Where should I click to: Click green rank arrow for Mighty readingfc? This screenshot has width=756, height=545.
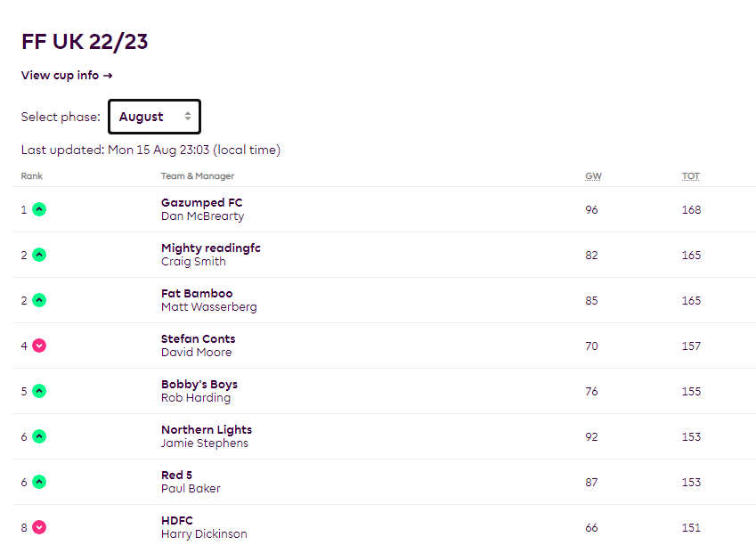39,256
